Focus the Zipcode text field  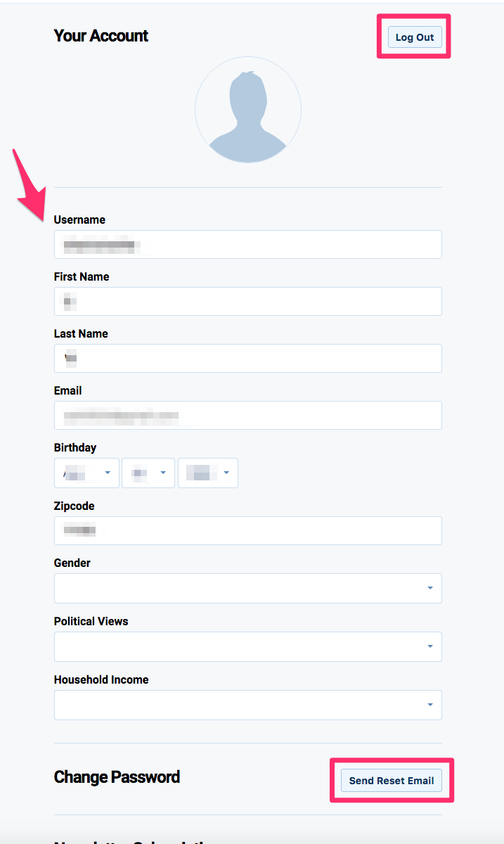[248, 531]
